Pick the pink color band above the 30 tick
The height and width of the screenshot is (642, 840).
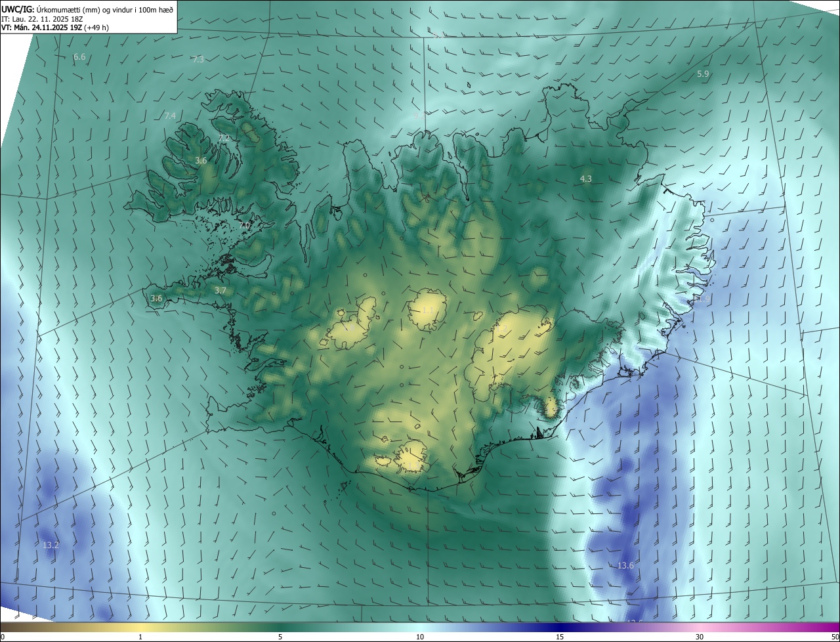pos(700,628)
